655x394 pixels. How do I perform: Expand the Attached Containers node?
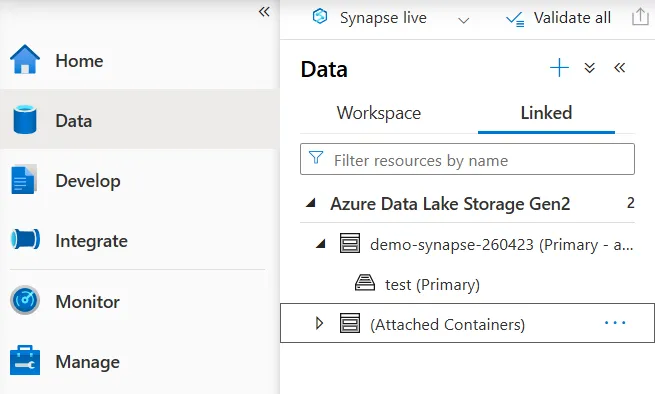[x=320, y=323]
